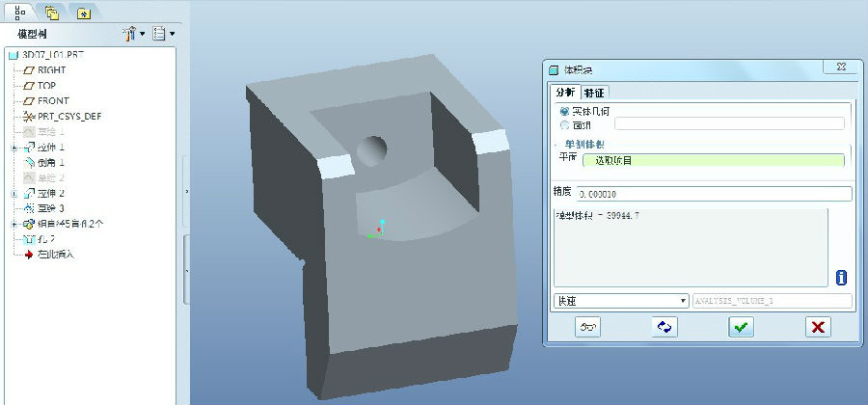The image size is (868, 405).
Task: Switch to the layers tab icon
Action: [x=51, y=13]
